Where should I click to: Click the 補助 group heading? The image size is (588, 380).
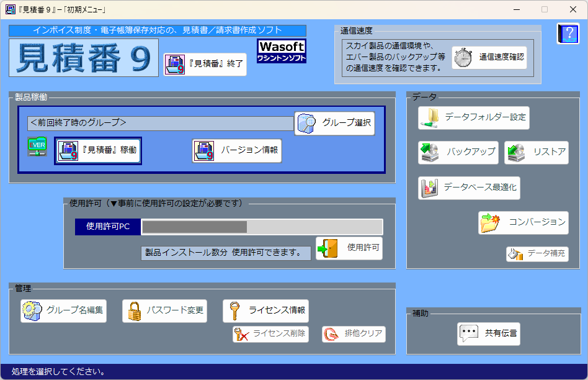pos(421,313)
